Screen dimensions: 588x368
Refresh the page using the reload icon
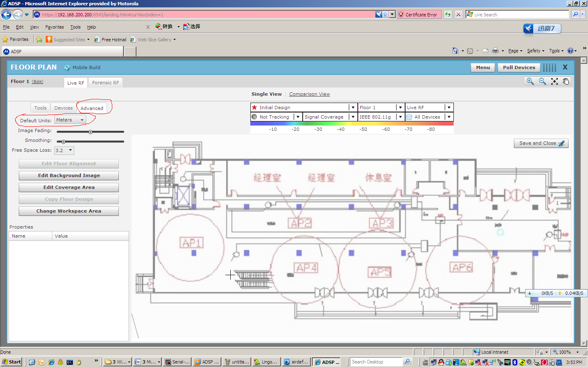tap(448, 14)
